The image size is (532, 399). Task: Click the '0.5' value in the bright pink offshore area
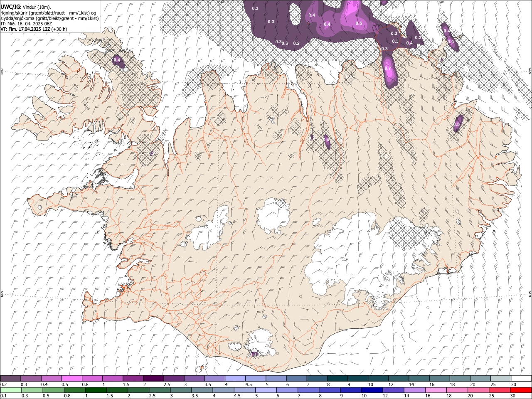[x=359, y=23]
